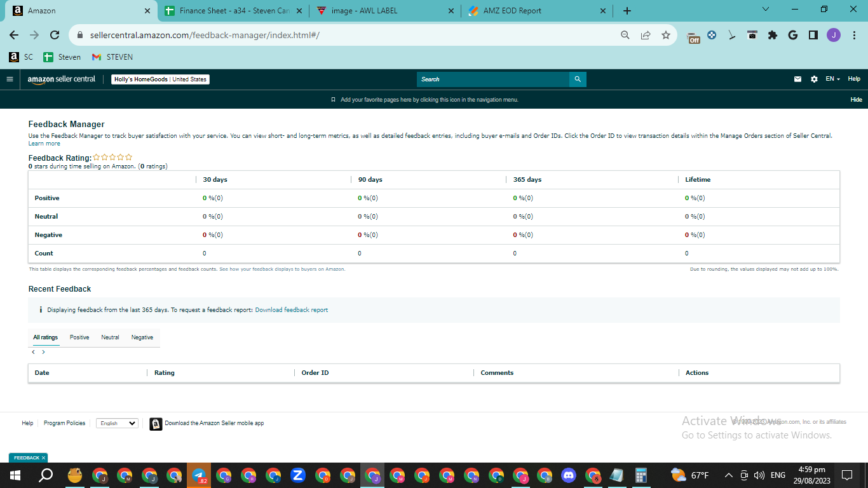Select the All ratings tab
The image size is (868, 488).
46,337
